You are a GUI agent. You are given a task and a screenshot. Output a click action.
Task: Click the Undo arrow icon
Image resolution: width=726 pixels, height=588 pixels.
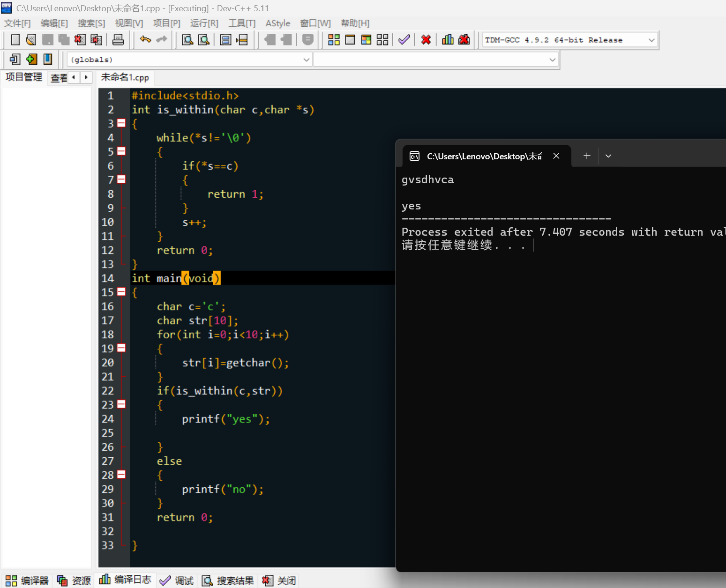pyautogui.click(x=145, y=40)
